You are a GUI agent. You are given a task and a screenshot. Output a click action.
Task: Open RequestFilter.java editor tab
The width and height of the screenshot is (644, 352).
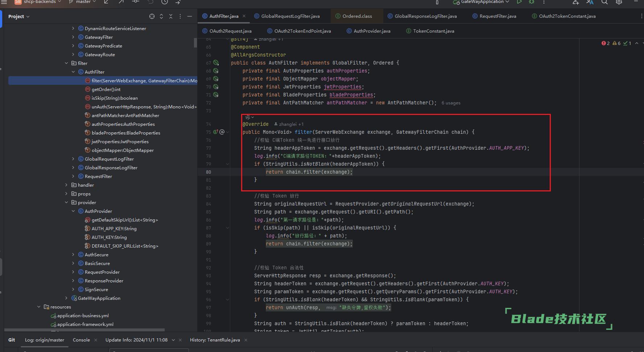point(494,16)
